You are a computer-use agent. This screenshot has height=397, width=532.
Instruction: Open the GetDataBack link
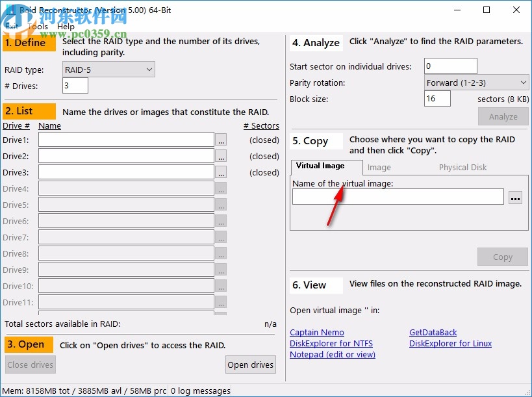[433, 333]
